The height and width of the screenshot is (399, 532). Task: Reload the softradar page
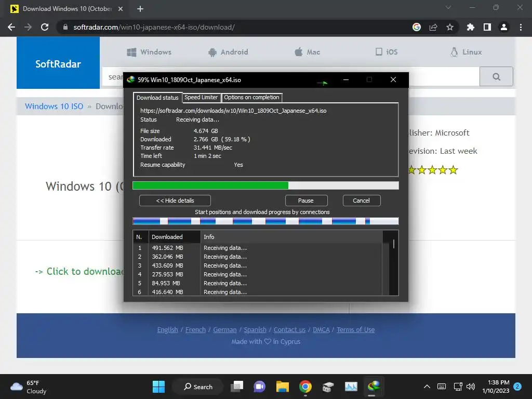(x=45, y=27)
